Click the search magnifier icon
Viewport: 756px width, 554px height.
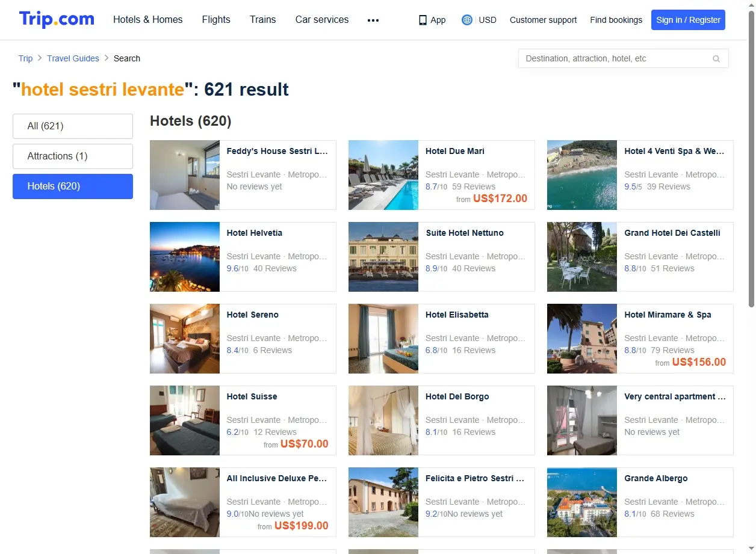pyautogui.click(x=716, y=59)
